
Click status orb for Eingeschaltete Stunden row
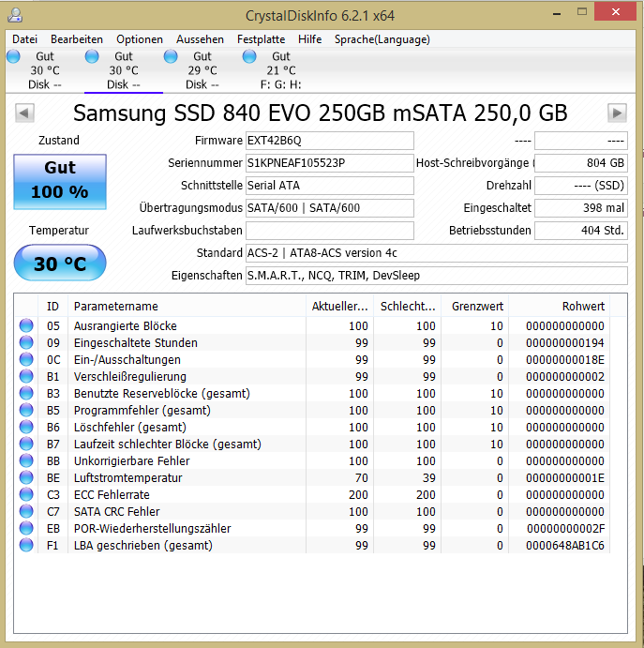point(26,342)
